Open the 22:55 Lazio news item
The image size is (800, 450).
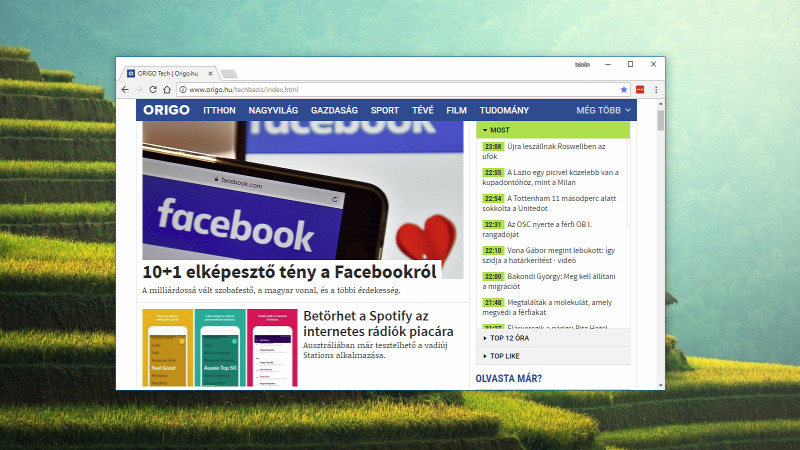click(551, 177)
